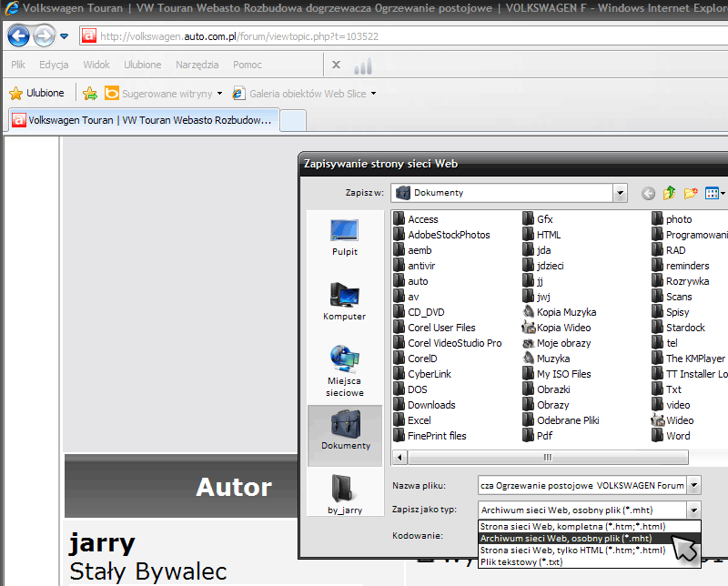Select the Word folder
Image resolution: width=728 pixels, height=586 pixels.
671,436
